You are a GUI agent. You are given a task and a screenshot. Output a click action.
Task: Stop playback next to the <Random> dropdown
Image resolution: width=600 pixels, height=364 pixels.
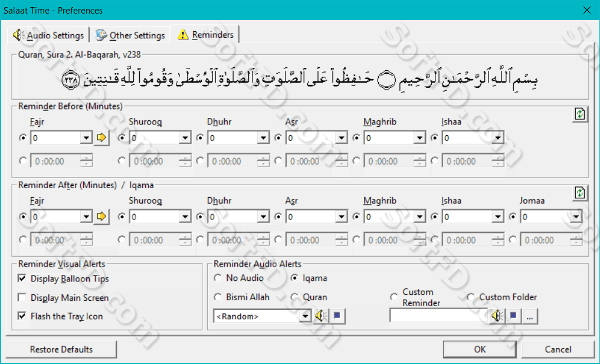[x=337, y=316]
